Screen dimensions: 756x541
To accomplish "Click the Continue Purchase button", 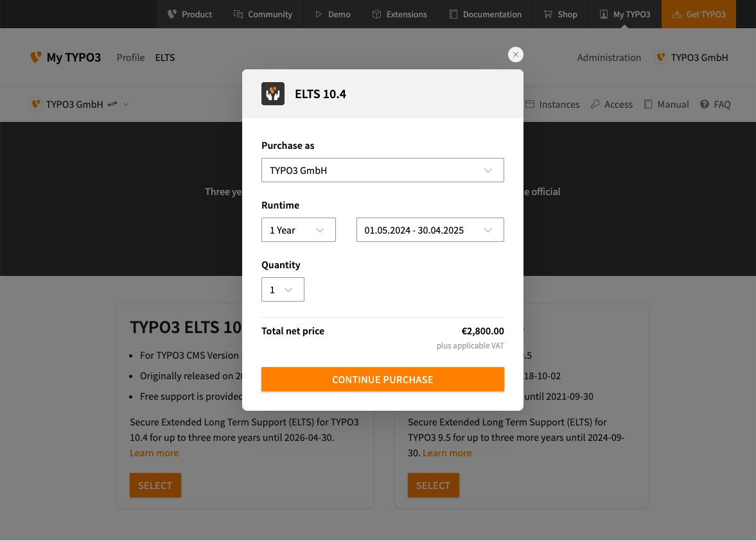I will coord(383,379).
